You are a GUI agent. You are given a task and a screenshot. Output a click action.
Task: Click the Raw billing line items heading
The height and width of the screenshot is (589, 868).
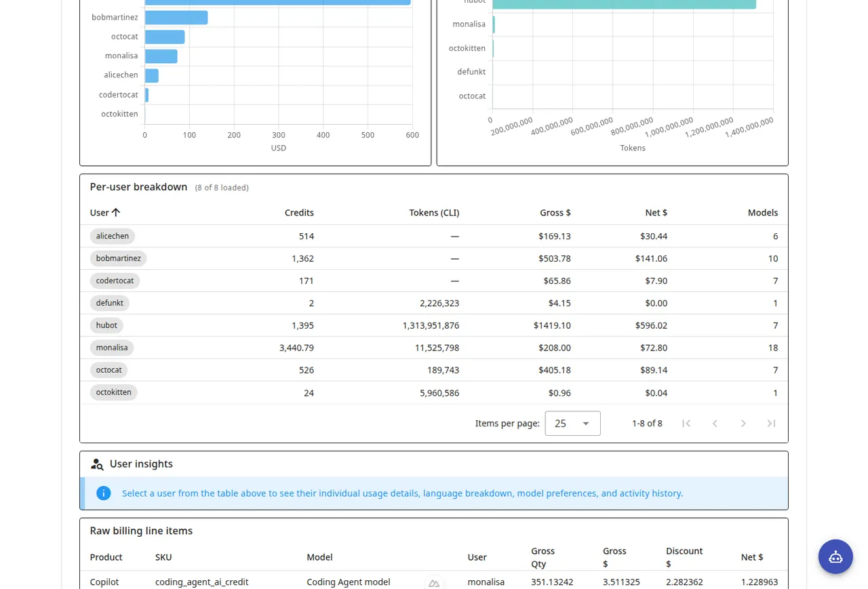pos(141,531)
